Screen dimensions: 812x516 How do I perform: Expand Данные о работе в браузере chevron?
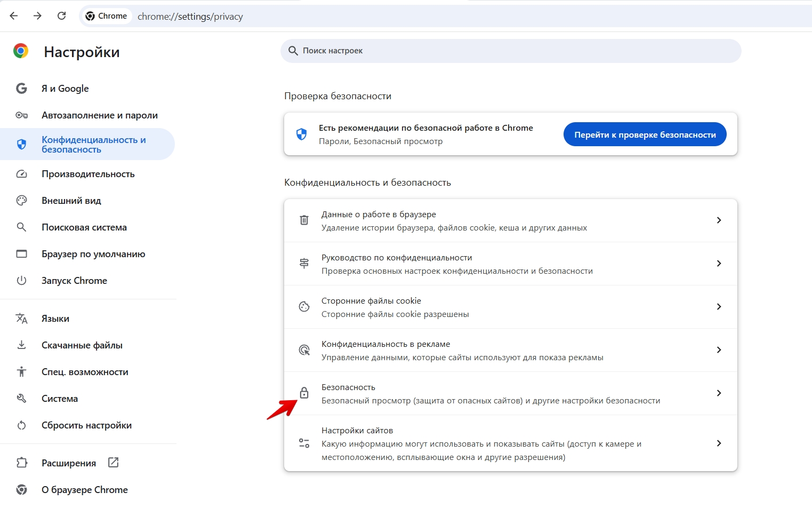coord(719,220)
